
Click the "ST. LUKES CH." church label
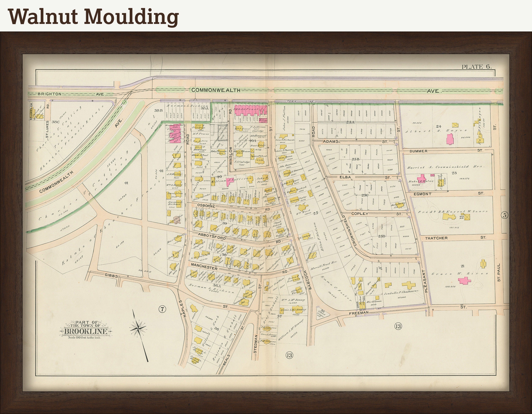[31, 111]
